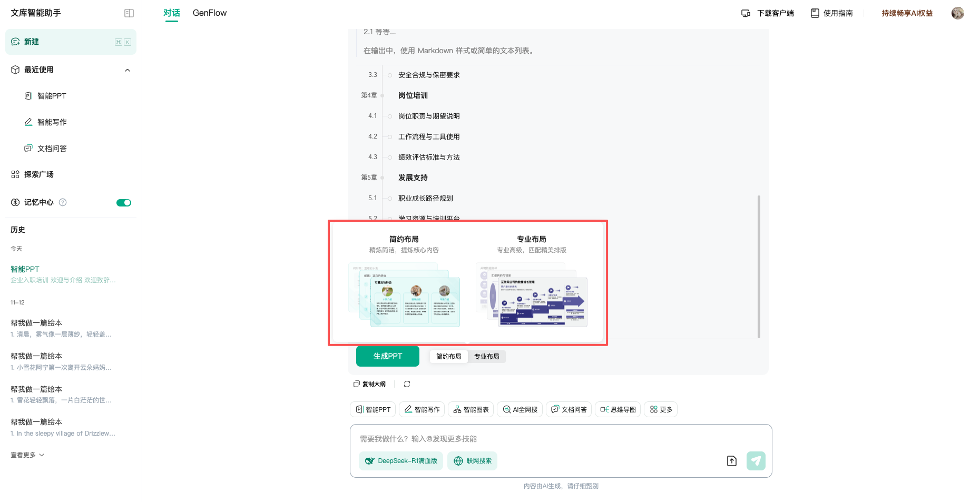The height and width of the screenshot is (502, 980).
Task: Select outline item 安全合规与保密要求
Action: click(x=429, y=75)
